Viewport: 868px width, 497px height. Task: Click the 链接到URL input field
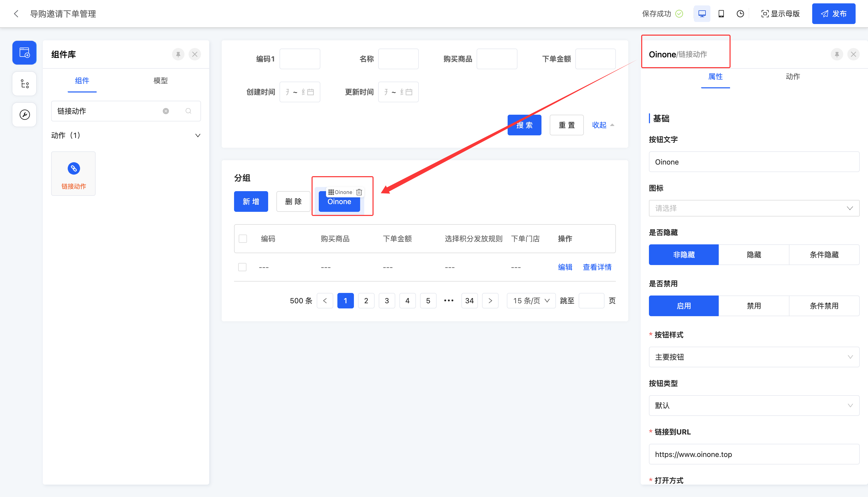point(754,454)
